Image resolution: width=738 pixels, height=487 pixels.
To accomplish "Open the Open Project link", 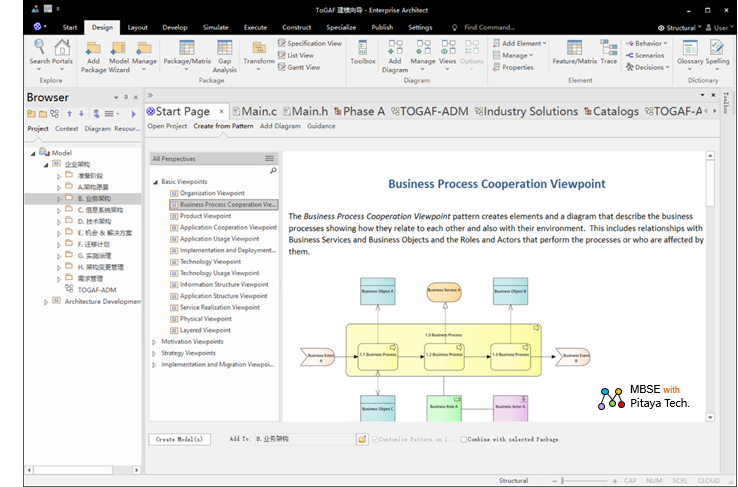I will pyautogui.click(x=167, y=126).
